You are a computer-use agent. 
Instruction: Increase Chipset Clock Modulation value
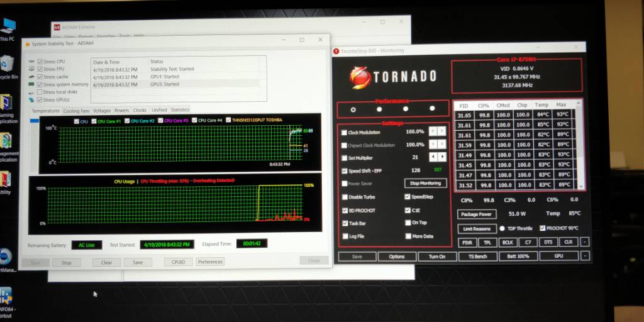(442, 145)
